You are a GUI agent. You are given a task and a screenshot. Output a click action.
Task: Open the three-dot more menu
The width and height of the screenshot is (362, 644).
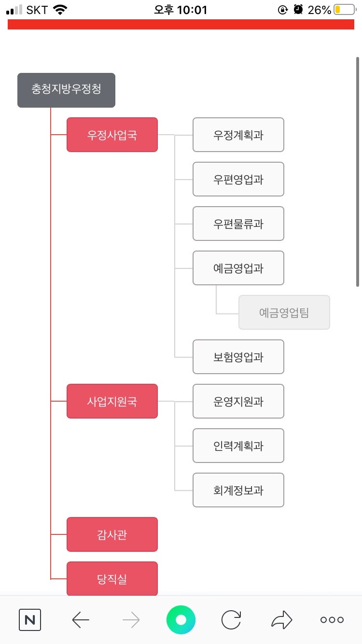[332, 620]
